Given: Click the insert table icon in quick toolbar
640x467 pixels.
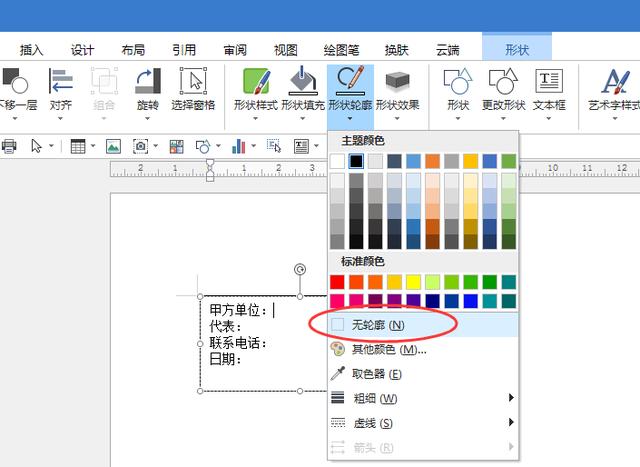Looking at the screenshot, I should [x=78, y=146].
